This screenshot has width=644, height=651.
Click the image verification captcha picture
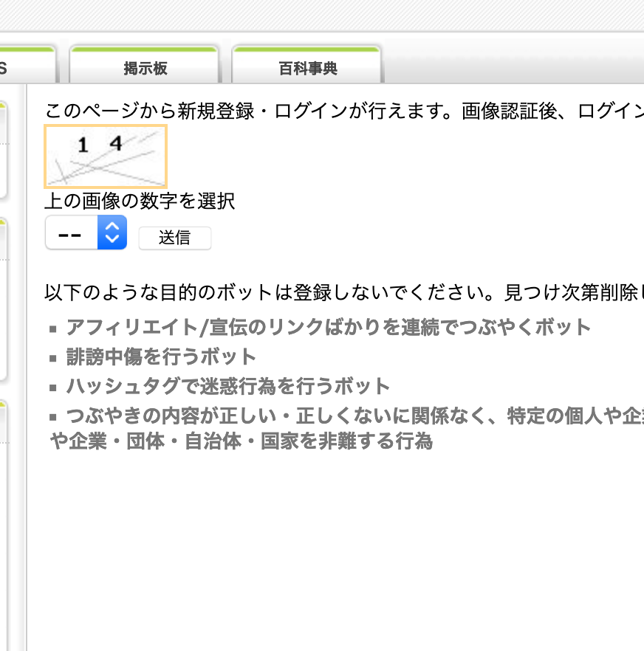(106, 156)
